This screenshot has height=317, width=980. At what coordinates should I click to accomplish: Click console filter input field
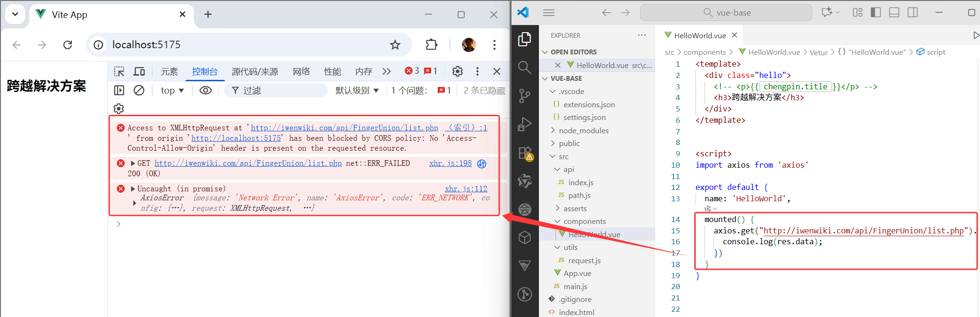(276, 90)
